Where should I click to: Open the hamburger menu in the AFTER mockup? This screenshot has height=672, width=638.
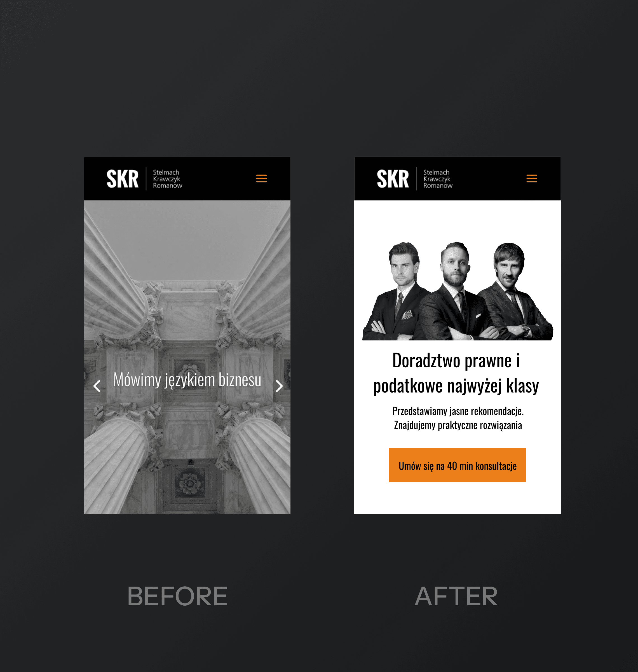(x=532, y=178)
